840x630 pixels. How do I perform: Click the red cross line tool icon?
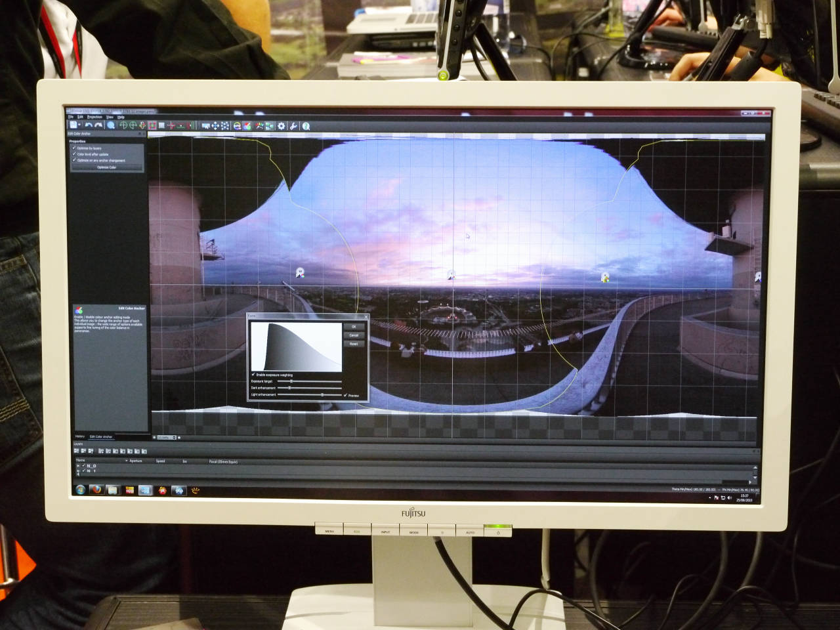tap(171, 125)
